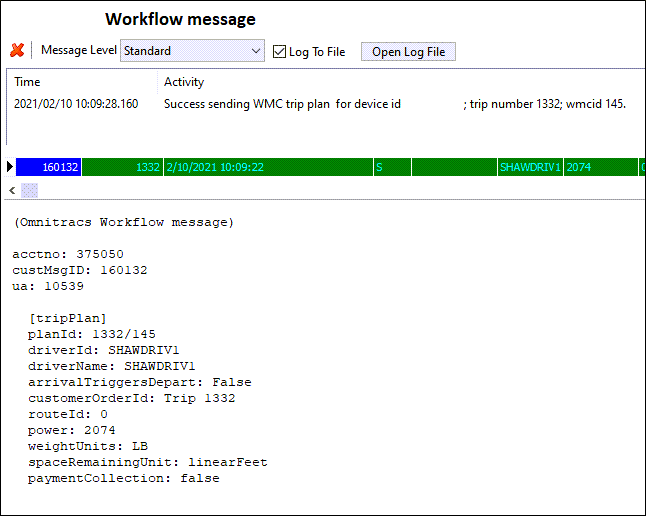Click the Activity column header
The height and width of the screenshot is (516, 646).
click(184, 82)
